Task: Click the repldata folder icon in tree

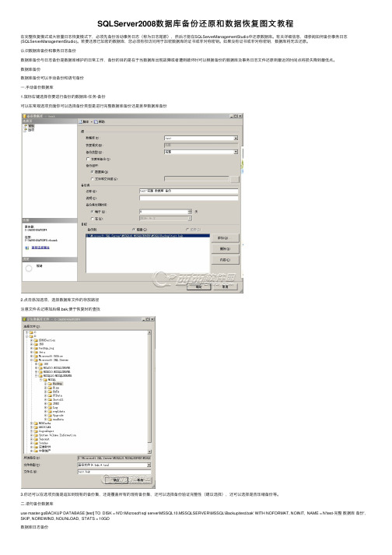Action: click(50, 411)
